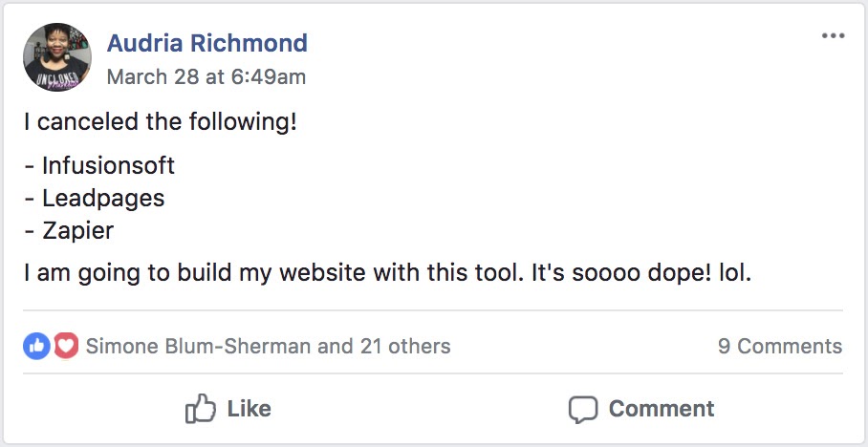Click the word Infusionsoft in the post
This screenshot has width=868, height=447.
[x=108, y=165]
